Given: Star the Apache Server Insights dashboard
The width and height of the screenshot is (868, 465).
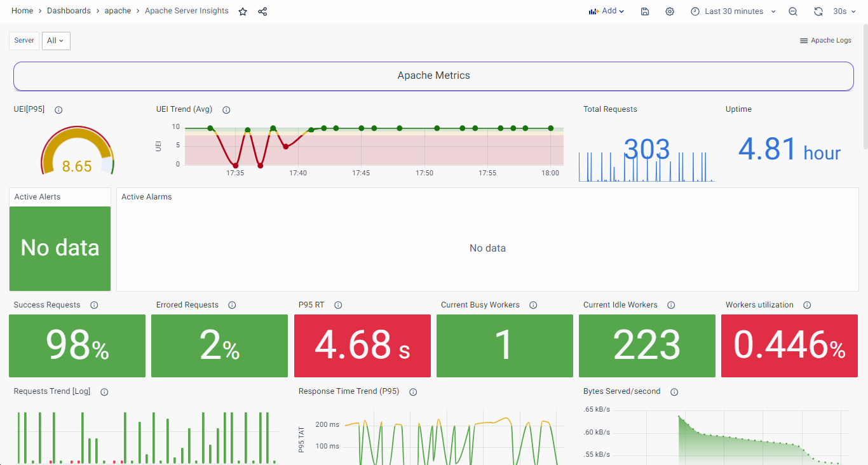Looking at the screenshot, I should pyautogui.click(x=243, y=11).
